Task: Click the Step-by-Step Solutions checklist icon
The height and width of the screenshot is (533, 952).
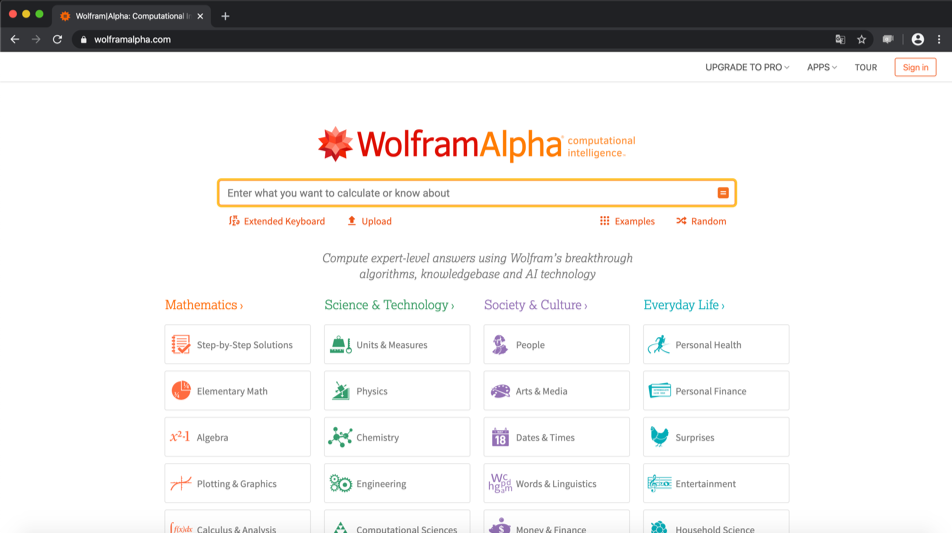Action: tap(180, 344)
